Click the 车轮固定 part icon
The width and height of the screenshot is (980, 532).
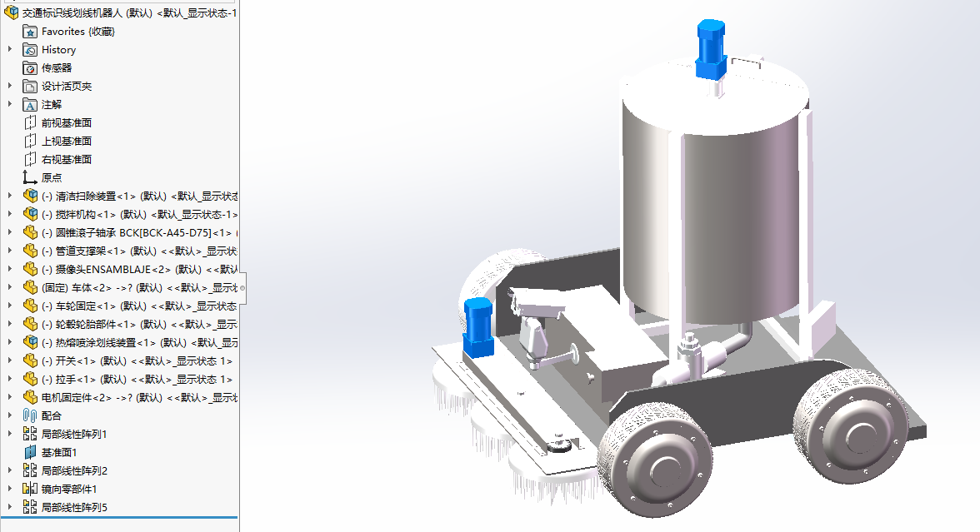(x=29, y=306)
